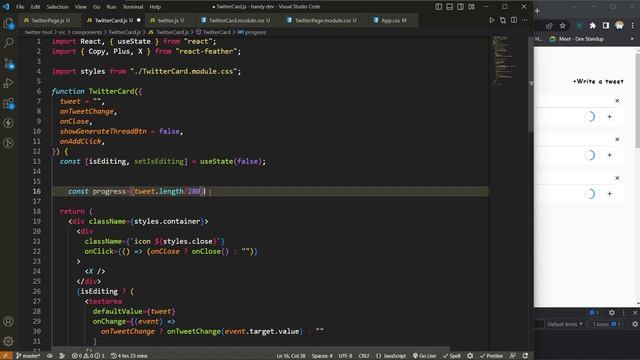Open the Help menu

coord(155,7)
